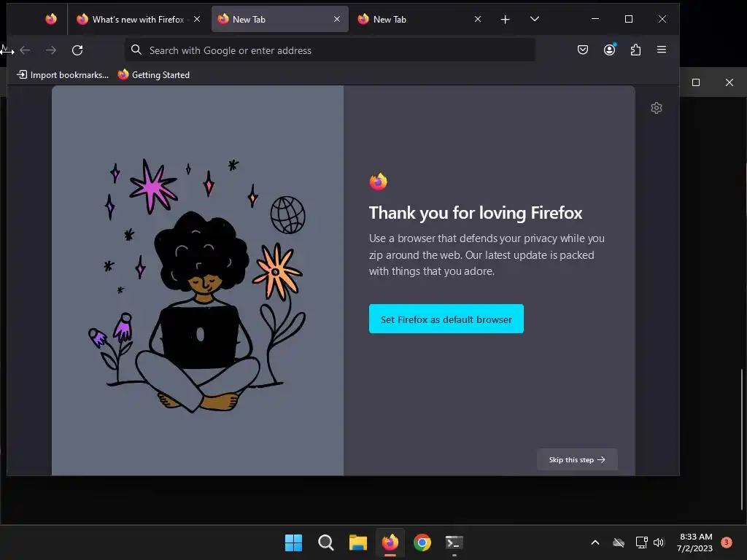Show hidden system tray icons
The image size is (747, 560).
(x=595, y=542)
